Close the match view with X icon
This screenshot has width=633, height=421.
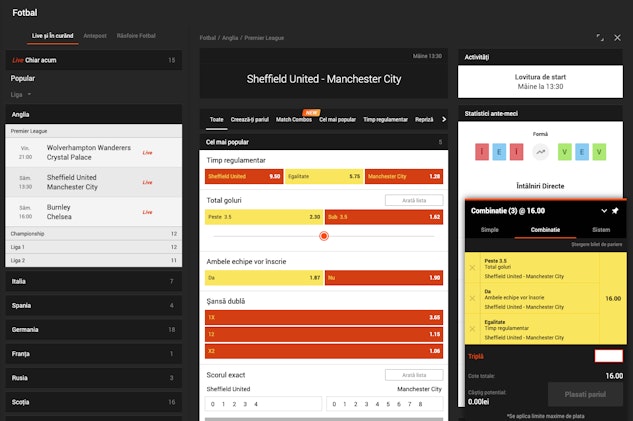coord(617,37)
